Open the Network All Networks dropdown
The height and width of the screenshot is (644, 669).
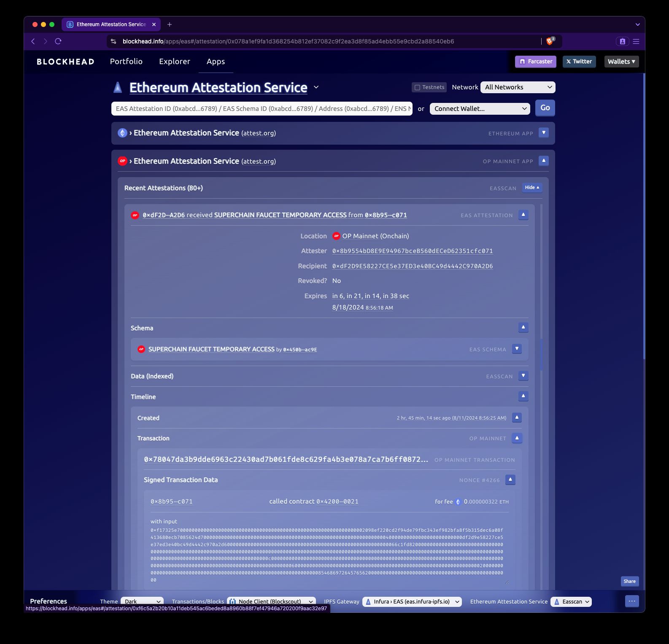[518, 87]
